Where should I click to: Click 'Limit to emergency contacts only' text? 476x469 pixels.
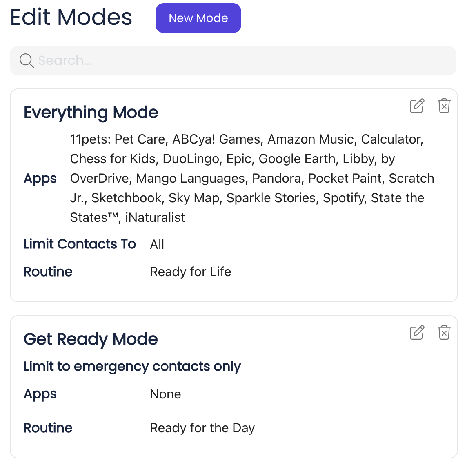coord(132,367)
